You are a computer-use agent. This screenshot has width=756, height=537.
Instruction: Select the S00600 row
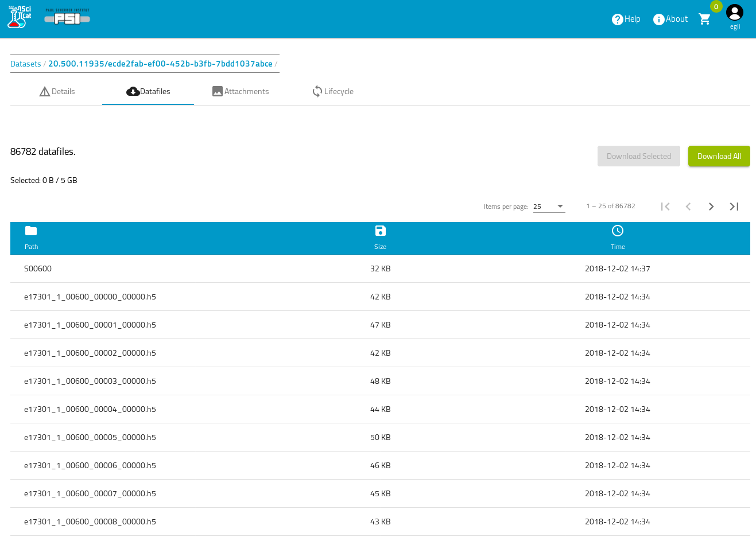click(x=38, y=268)
